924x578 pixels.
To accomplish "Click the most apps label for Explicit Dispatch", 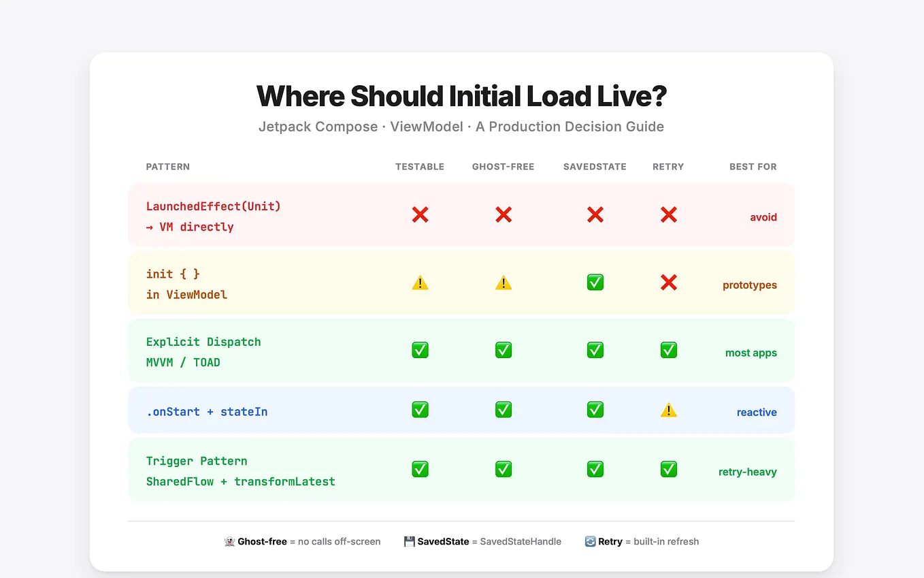I will point(751,353).
